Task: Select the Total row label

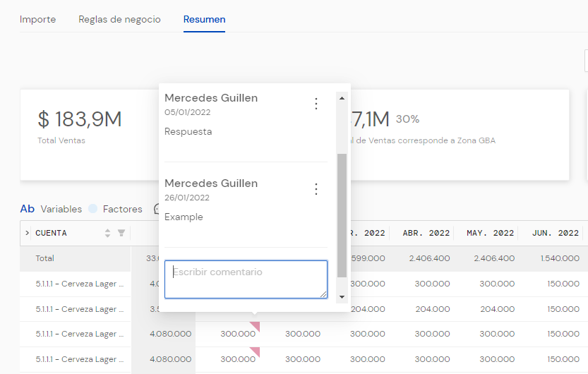Action: click(44, 258)
